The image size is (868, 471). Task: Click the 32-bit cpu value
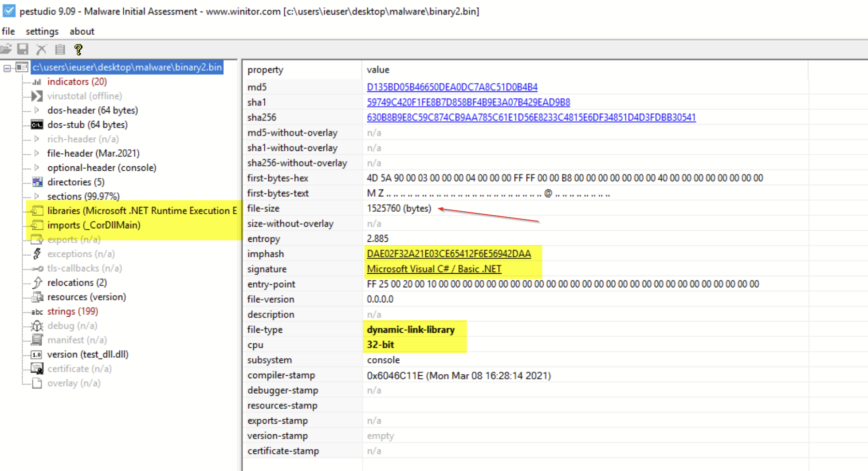point(380,345)
